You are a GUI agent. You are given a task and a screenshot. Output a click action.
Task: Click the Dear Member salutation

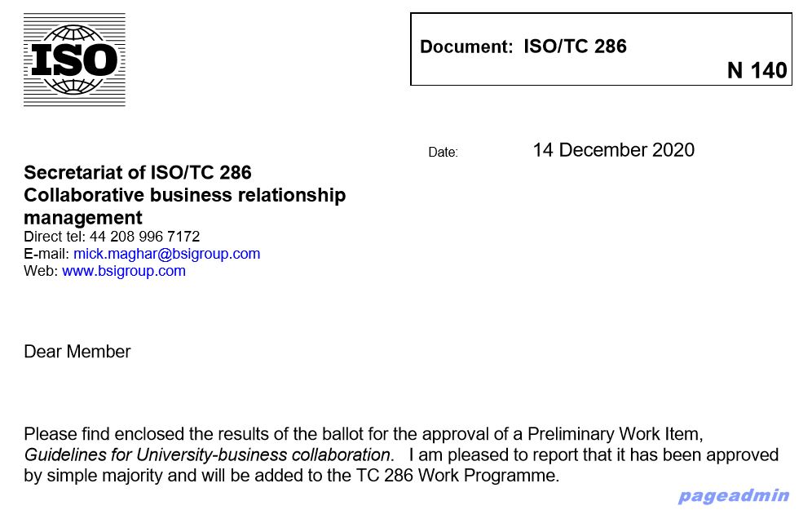[77, 352]
